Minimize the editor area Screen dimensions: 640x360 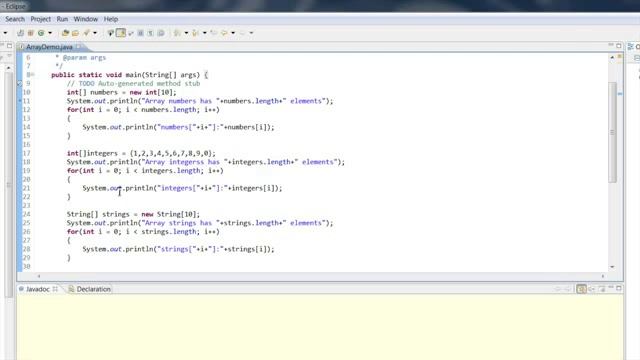[611, 45]
